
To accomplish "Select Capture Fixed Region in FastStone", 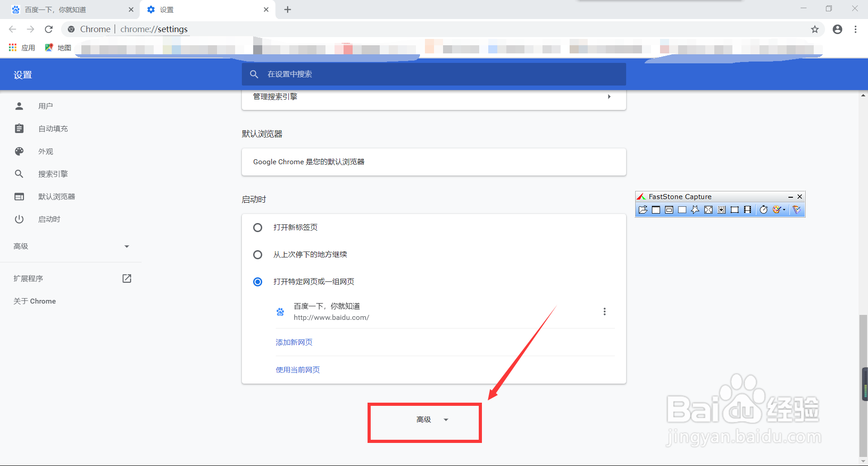I will pos(735,209).
